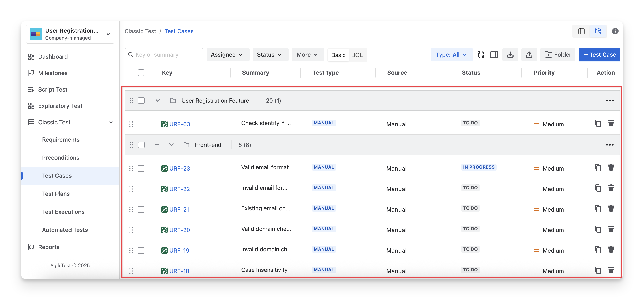Switch to the folder tree view icon
The width and height of the screenshot is (644, 300).
(x=598, y=31)
